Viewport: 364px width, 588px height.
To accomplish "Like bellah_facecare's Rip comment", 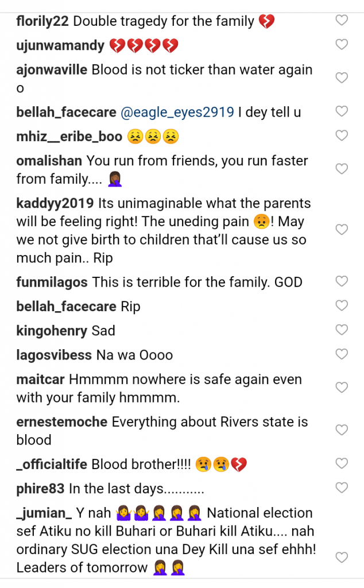I will tap(342, 305).
